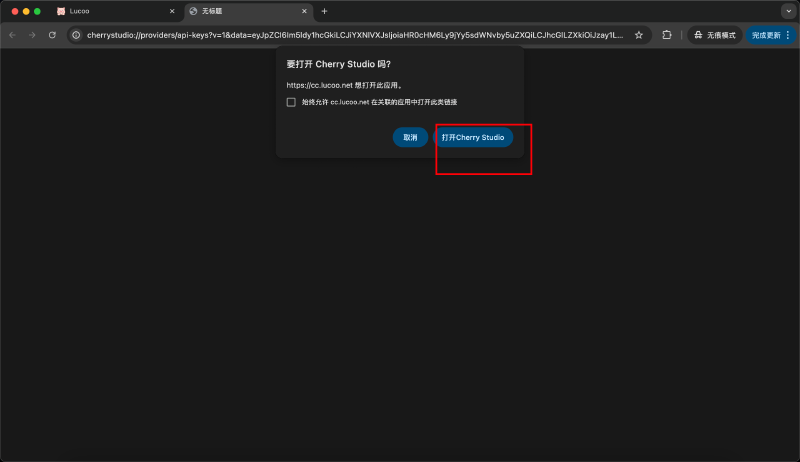Screen dimensions: 800x462
Task: Close the 无标题 tab
Action: [x=304, y=11]
